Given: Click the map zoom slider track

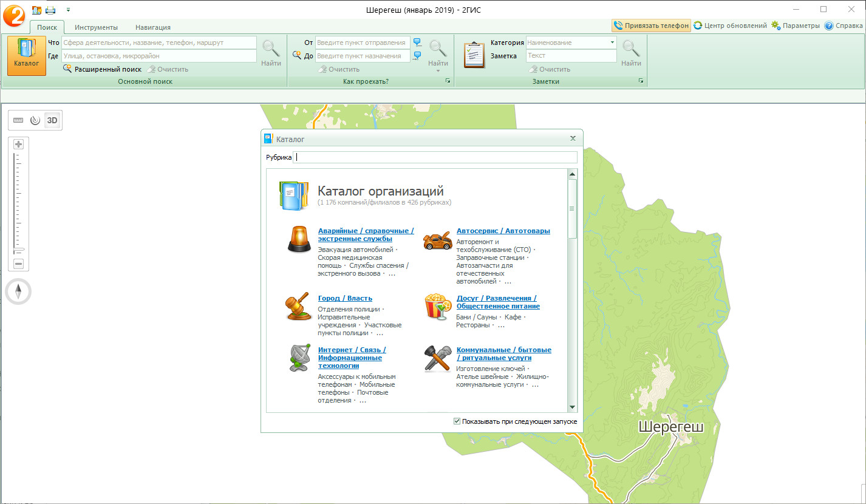Looking at the screenshot, I should pyautogui.click(x=18, y=203).
